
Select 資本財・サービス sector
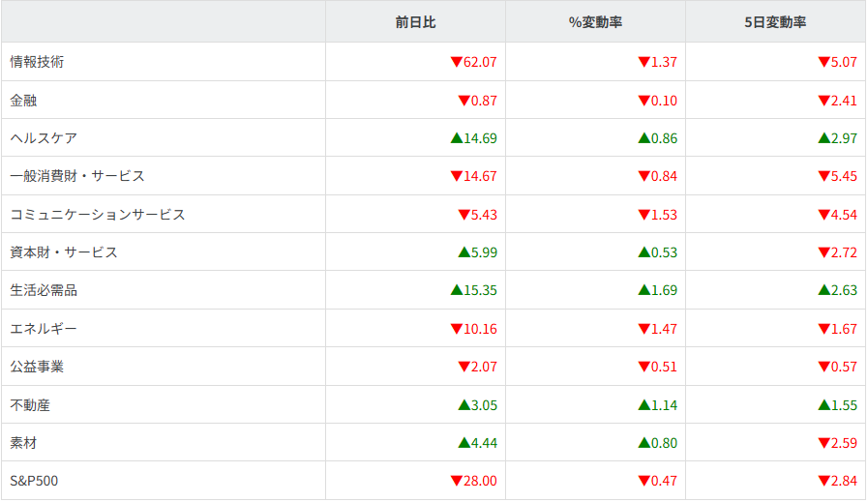pos(64,252)
